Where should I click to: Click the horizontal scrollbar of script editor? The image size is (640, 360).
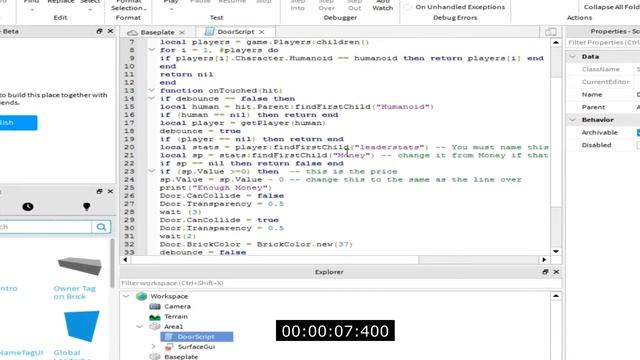[275, 260]
